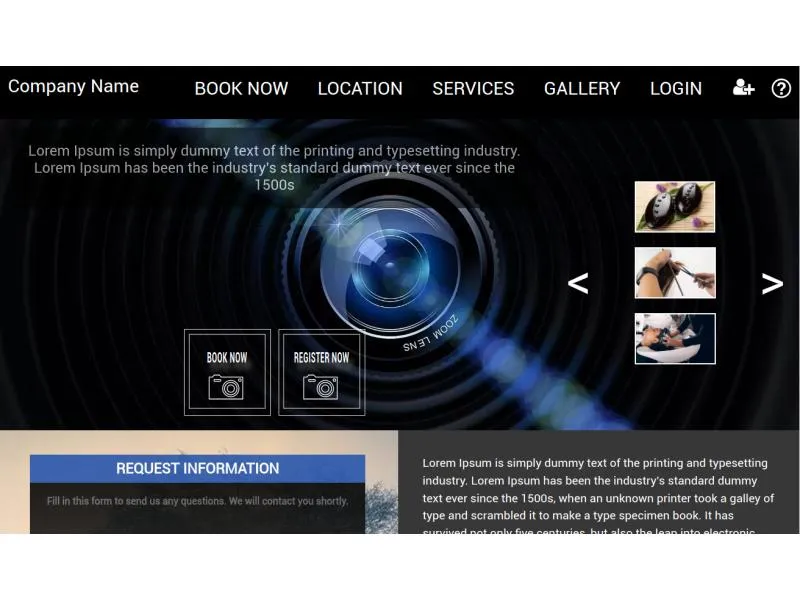Click the LOGIN link in the header
The width and height of the screenshot is (800, 600).
[676, 88]
